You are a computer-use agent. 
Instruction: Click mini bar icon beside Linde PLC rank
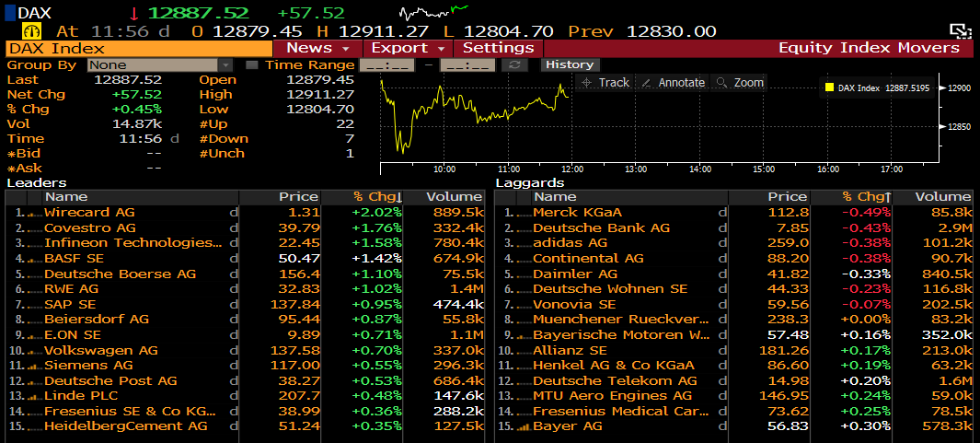click(35, 397)
